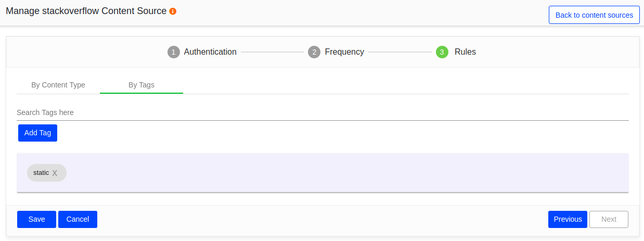
Task: Switch to the By Content Type tab
Action: click(x=58, y=85)
